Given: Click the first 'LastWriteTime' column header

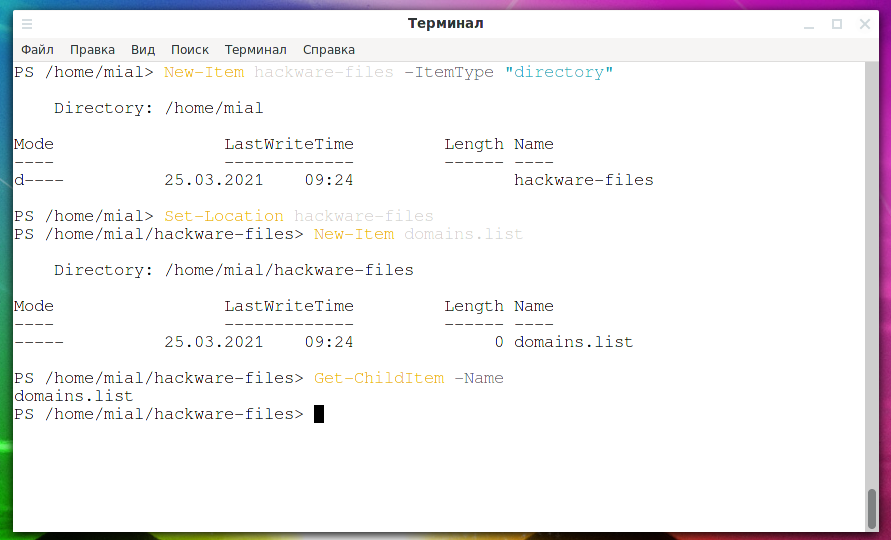Looking at the screenshot, I should [289, 144].
